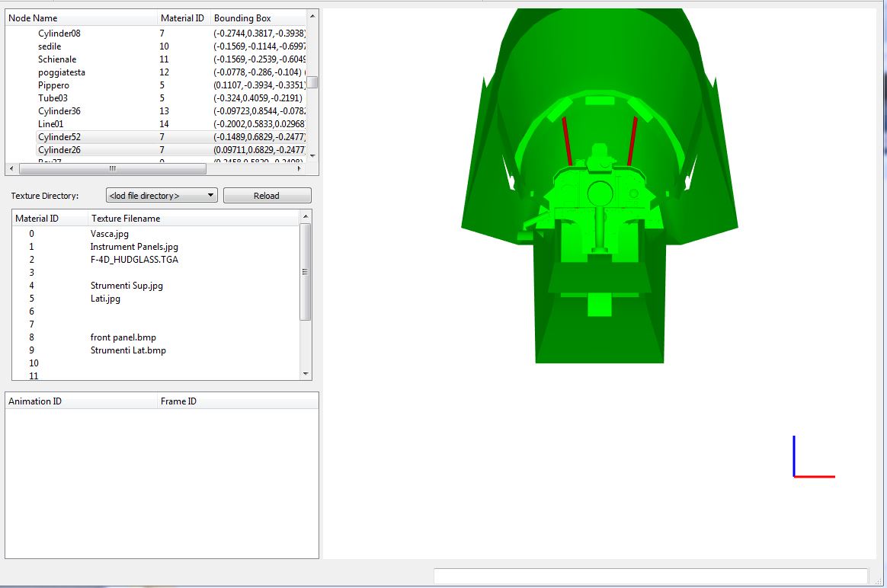Select the Cylinder08 node row

(x=156, y=34)
